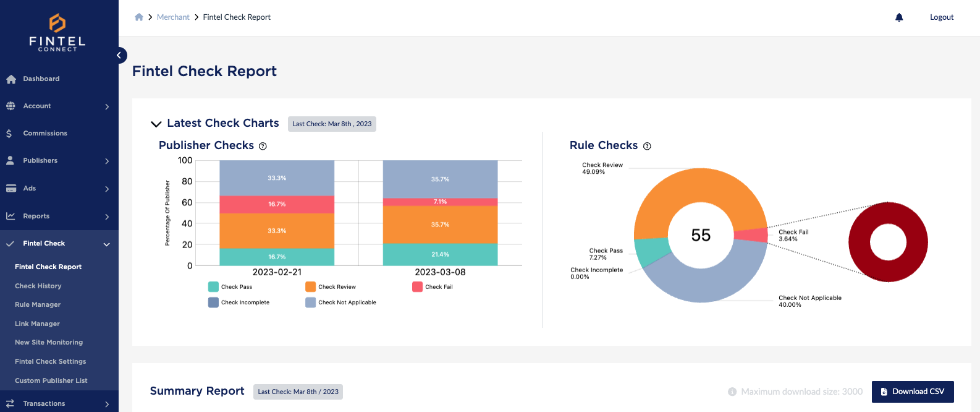Select Fintel Check Report in the sidebar
The image size is (980, 412).
tap(48, 267)
